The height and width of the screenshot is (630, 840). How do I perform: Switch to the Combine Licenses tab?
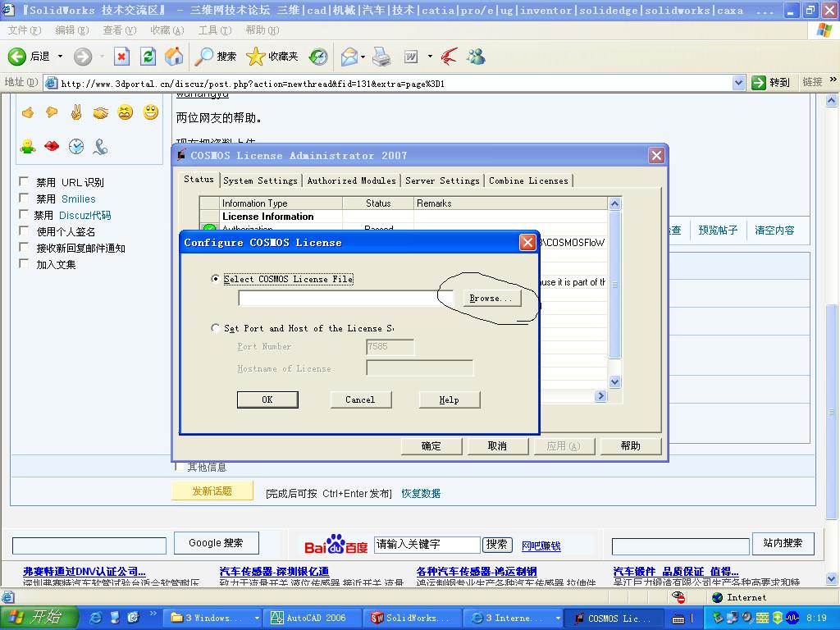pyautogui.click(x=529, y=181)
